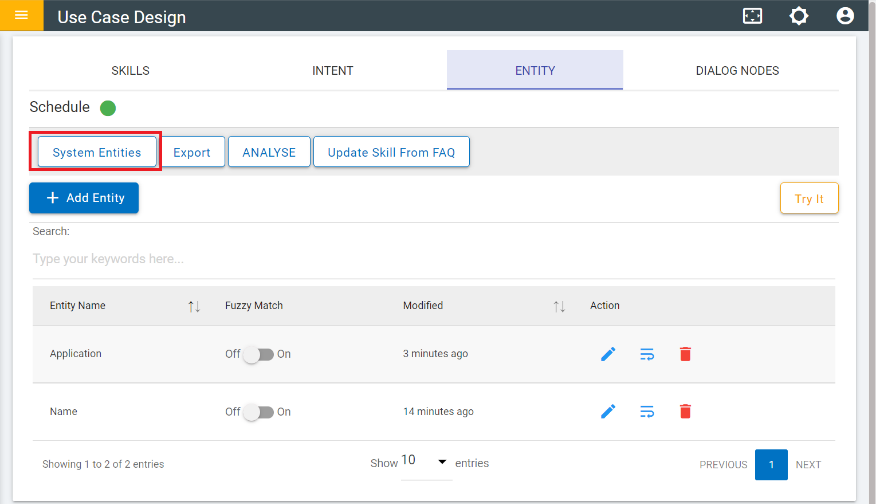Sort table by Entity Name column
This screenshot has height=504, width=876.
click(x=194, y=306)
